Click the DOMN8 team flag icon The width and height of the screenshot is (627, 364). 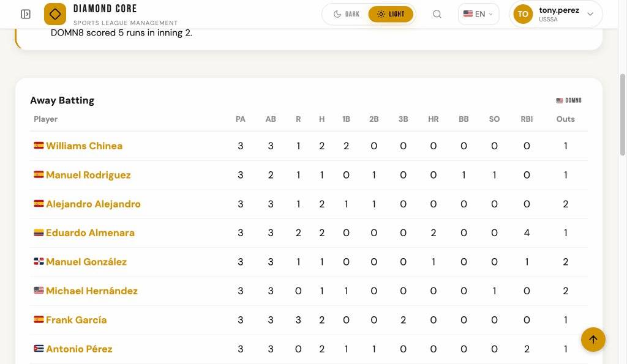coord(559,100)
